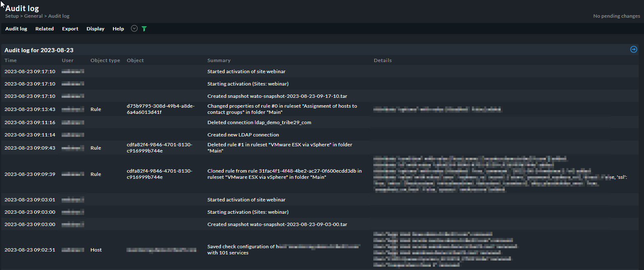
Task: Open the Help menu
Action: (118, 29)
